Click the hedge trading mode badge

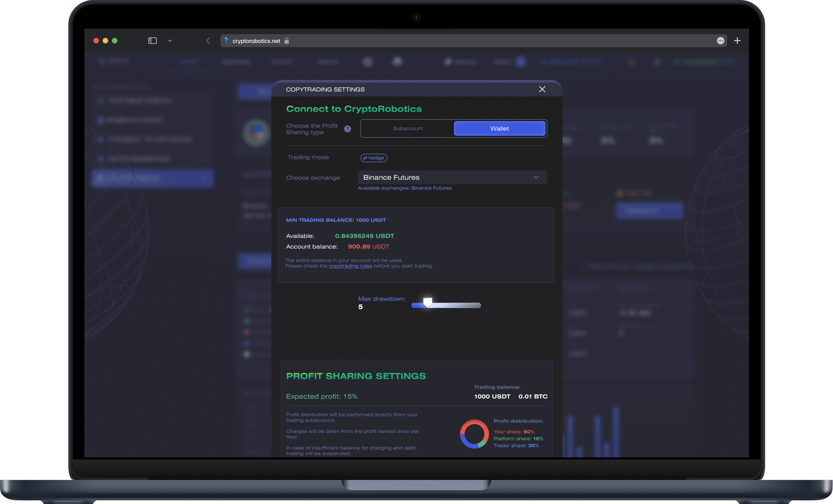(x=374, y=158)
